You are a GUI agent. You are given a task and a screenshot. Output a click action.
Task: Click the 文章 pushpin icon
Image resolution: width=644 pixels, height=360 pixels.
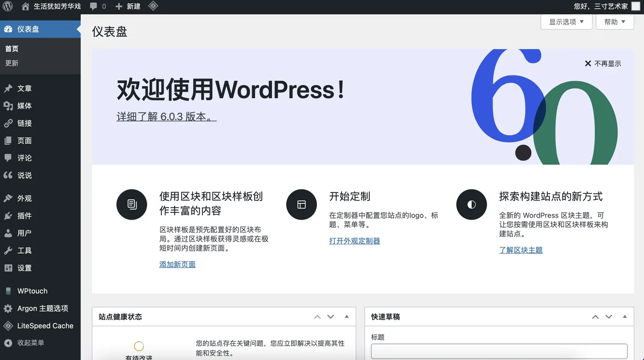tap(8, 88)
